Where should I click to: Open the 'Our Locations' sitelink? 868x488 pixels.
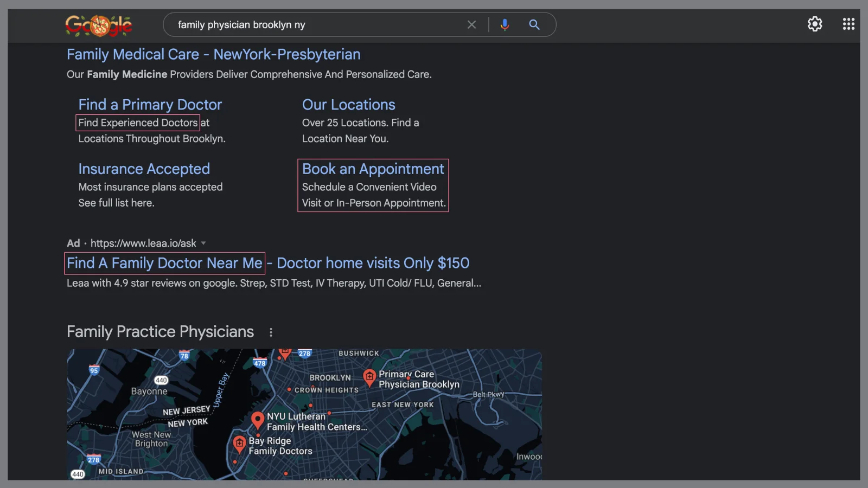tap(349, 105)
